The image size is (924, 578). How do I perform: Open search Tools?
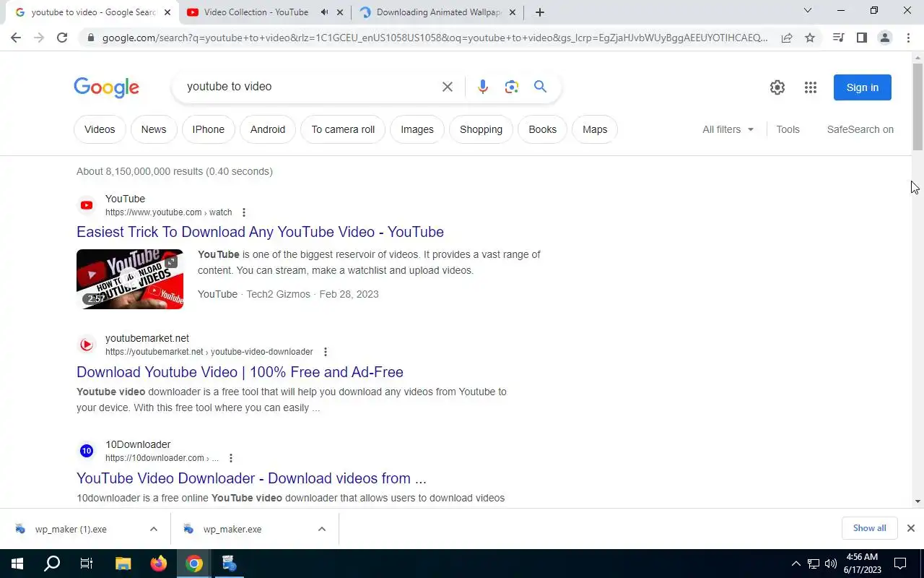788,129
